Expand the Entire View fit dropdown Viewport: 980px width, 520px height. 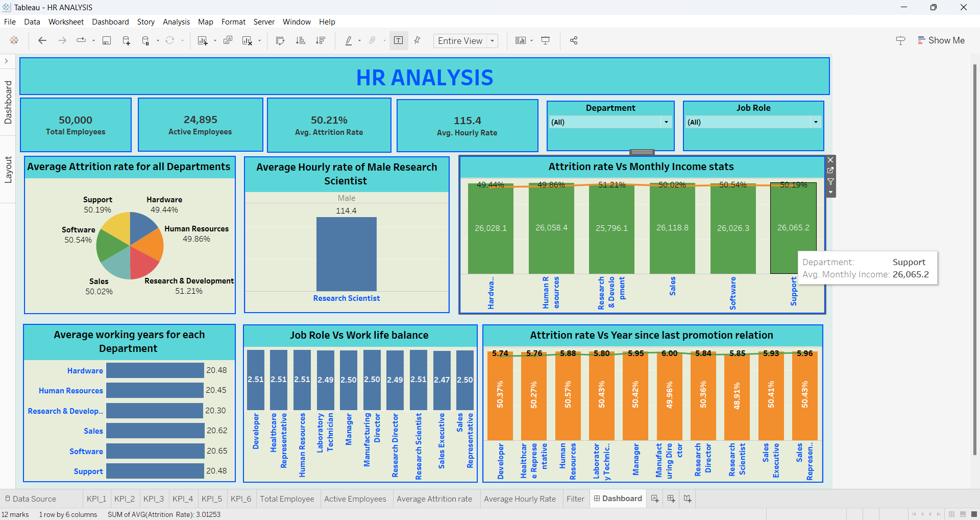coord(493,41)
